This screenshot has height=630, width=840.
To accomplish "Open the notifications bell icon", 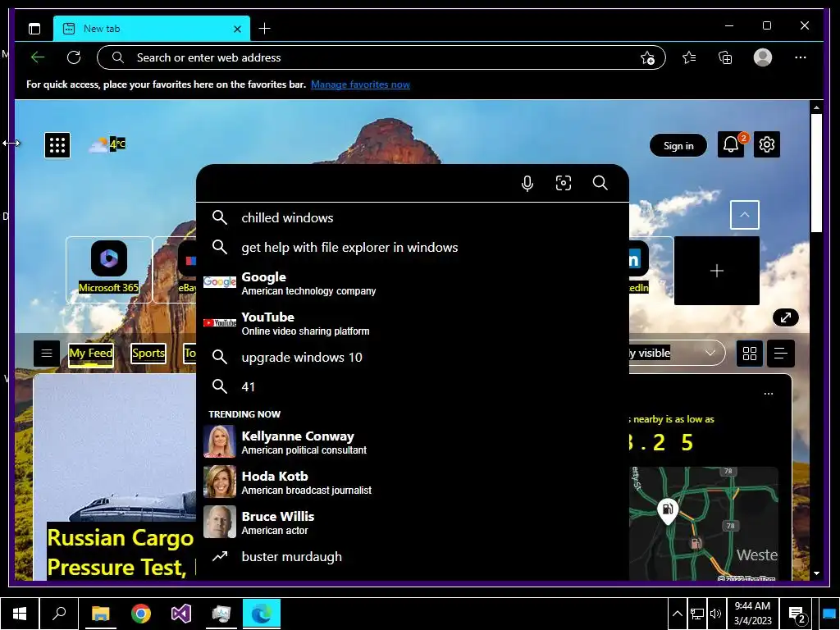I will coord(731,144).
